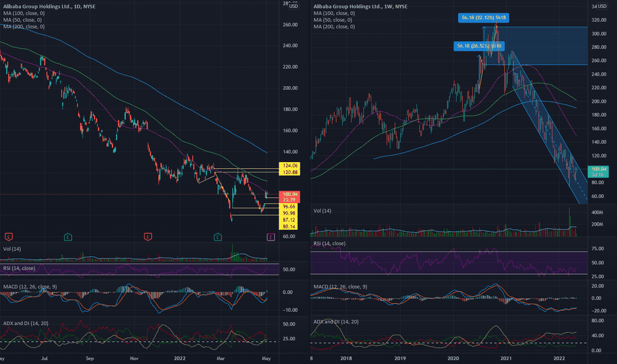617x364 pixels.
Task: Click the 260.00 price on the daily price axis
Action: pos(290,24)
